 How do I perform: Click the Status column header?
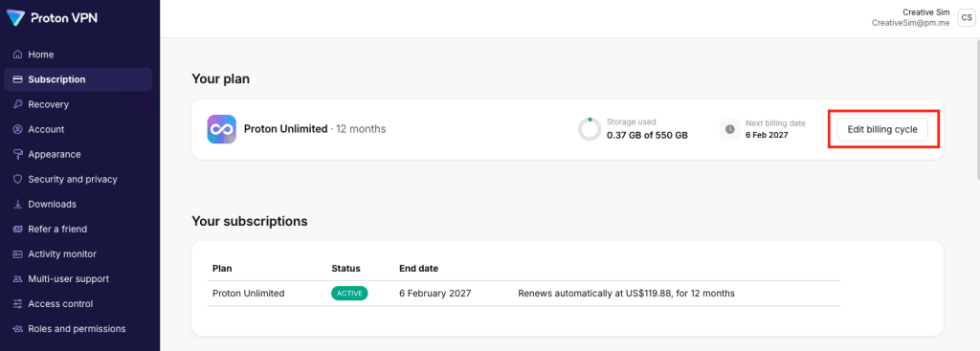tap(345, 269)
